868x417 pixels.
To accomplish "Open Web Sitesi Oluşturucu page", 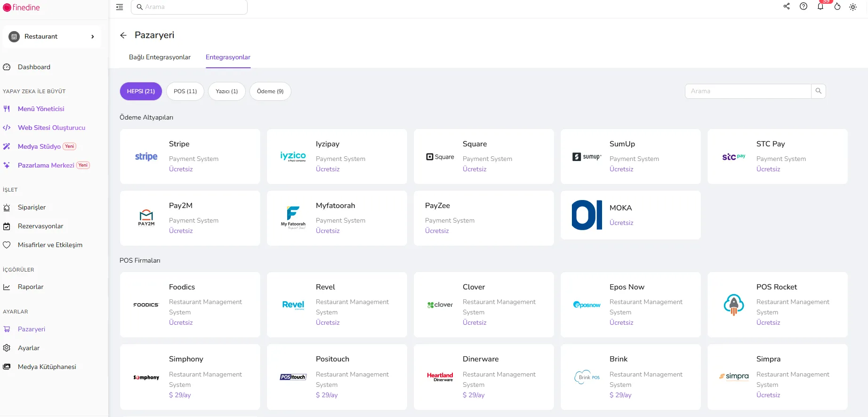I will click(x=51, y=128).
